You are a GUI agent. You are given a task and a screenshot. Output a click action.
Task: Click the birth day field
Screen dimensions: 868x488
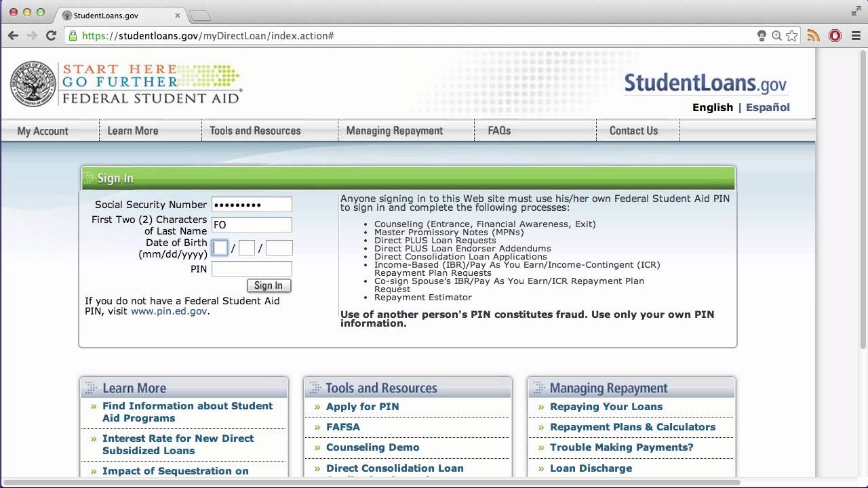tap(247, 248)
